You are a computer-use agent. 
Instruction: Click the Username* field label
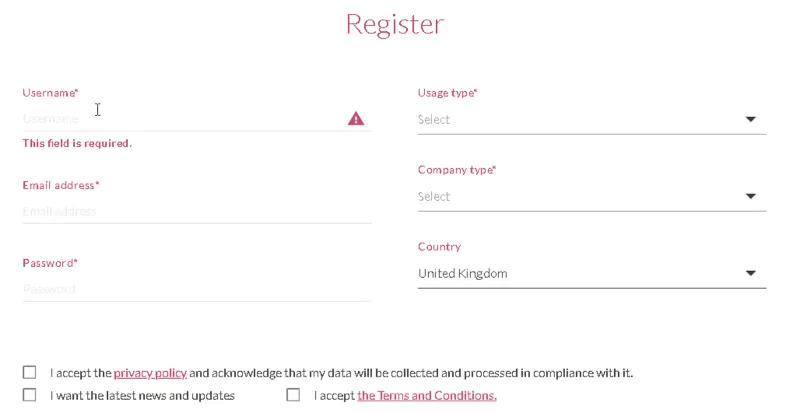coord(51,93)
